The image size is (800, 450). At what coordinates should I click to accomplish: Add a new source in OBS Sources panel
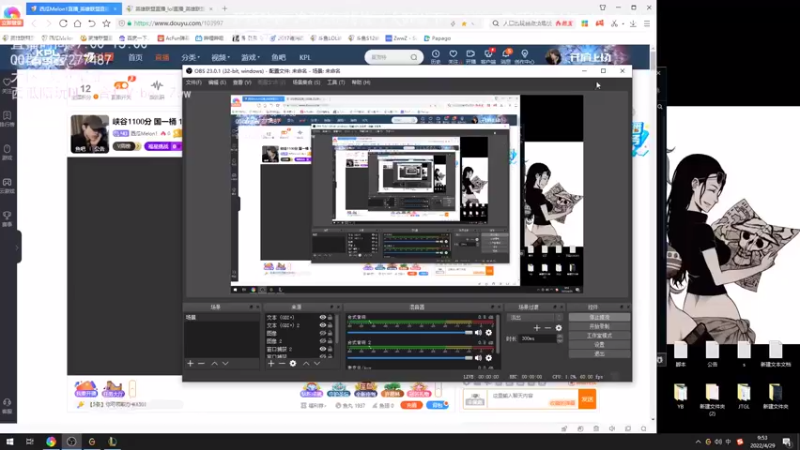tap(271, 363)
